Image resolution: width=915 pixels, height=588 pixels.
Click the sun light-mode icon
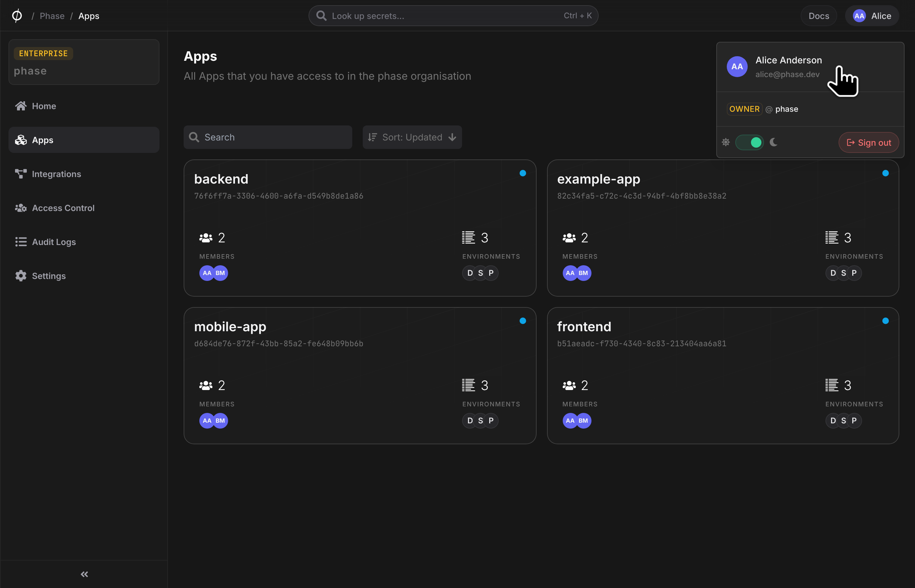point(725,142)
